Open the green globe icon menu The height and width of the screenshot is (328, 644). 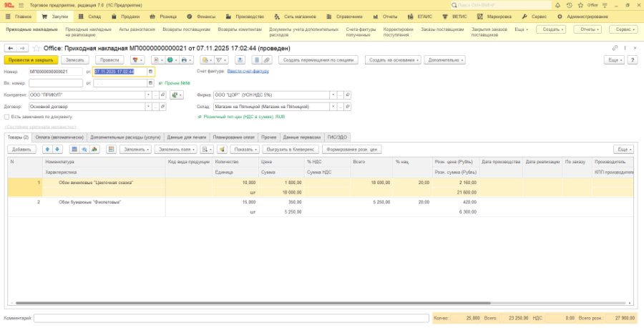click(172, 60)
